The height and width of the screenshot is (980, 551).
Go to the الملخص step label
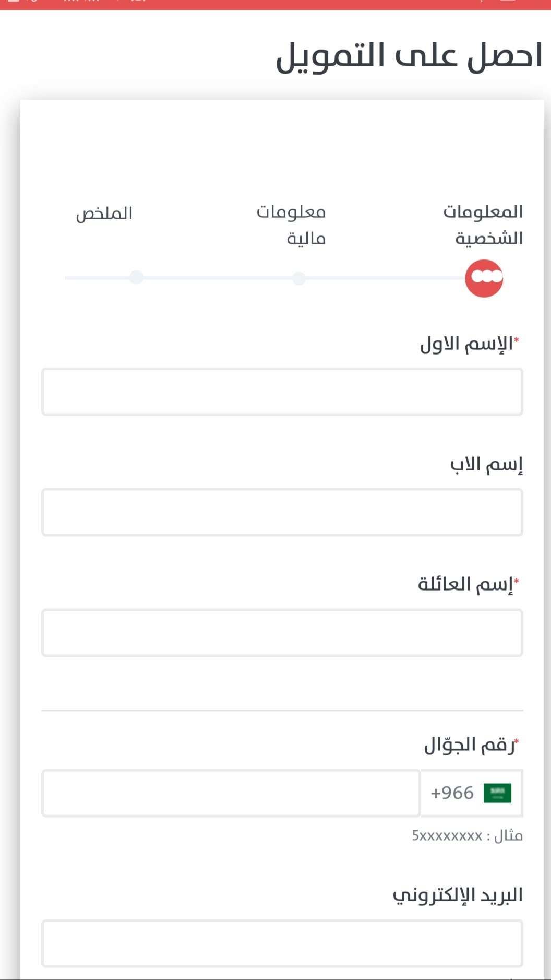pos(104,214)
